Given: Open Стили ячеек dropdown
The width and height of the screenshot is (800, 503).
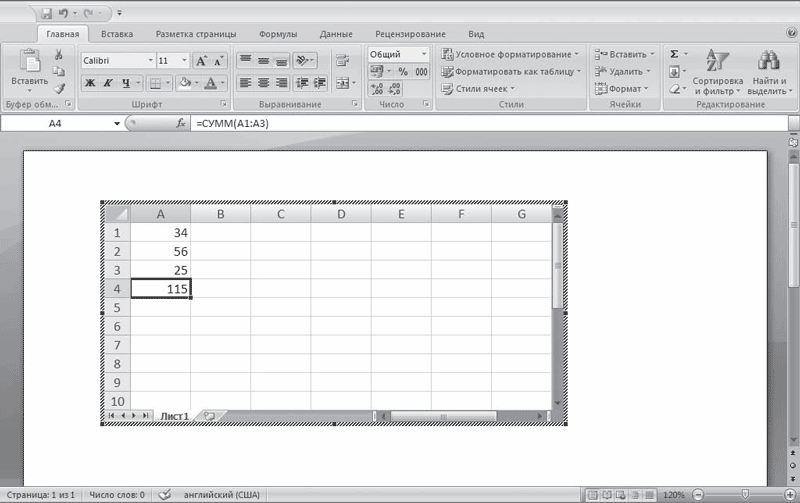Looking at the screenshot, I should 478,89.
